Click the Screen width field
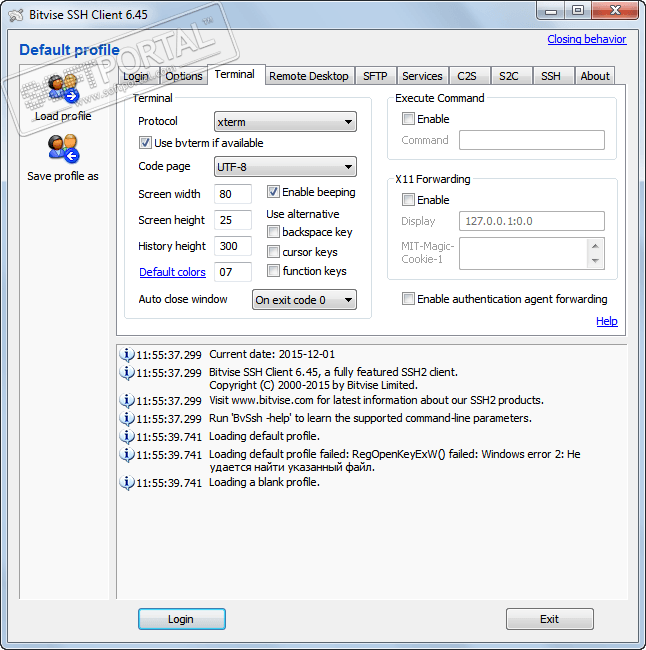Image resolution: width=646 pixels, height=650 pixels. [233, 194]
